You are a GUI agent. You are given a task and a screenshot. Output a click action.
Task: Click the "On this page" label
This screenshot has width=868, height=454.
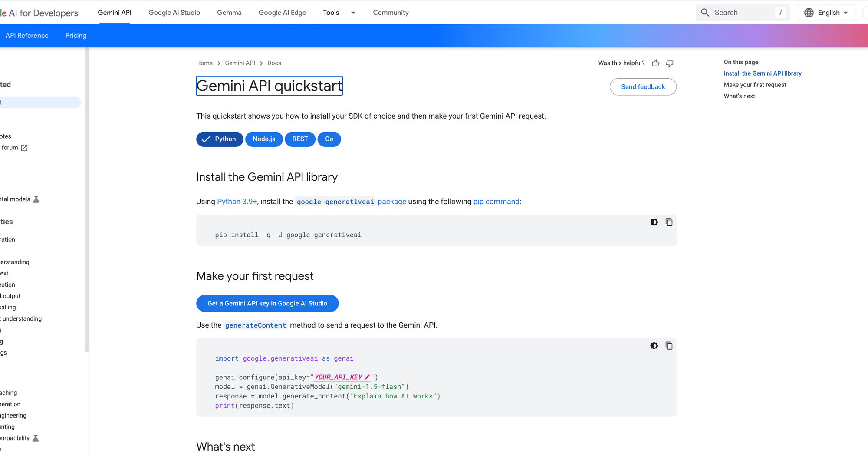[741, 62]
